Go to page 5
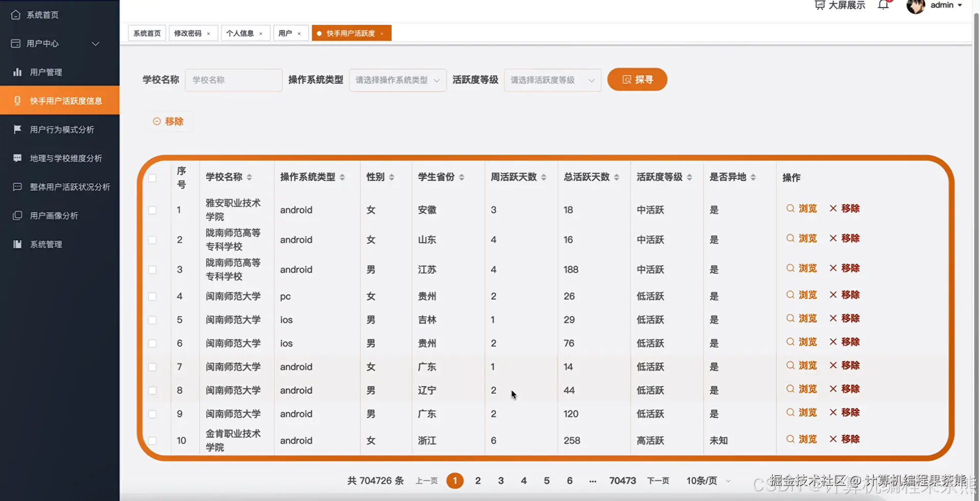The height and width of the screenshot is (501, 980). click(547, 481)
